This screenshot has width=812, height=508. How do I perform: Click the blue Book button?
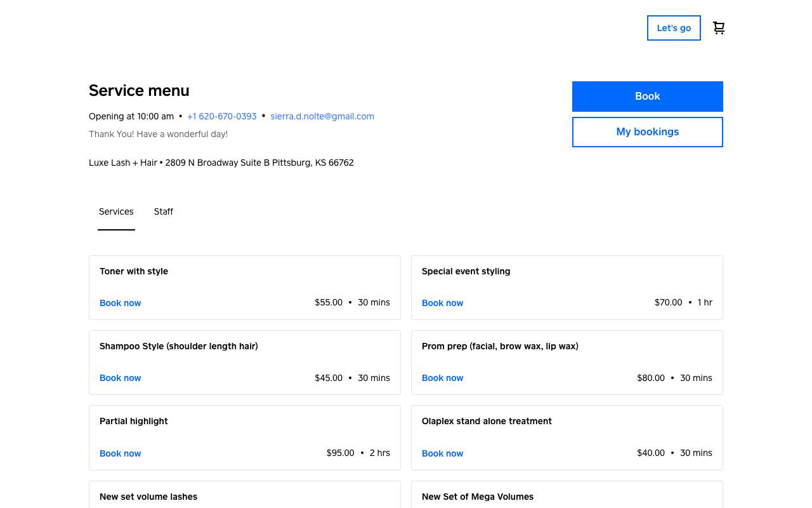648,97
